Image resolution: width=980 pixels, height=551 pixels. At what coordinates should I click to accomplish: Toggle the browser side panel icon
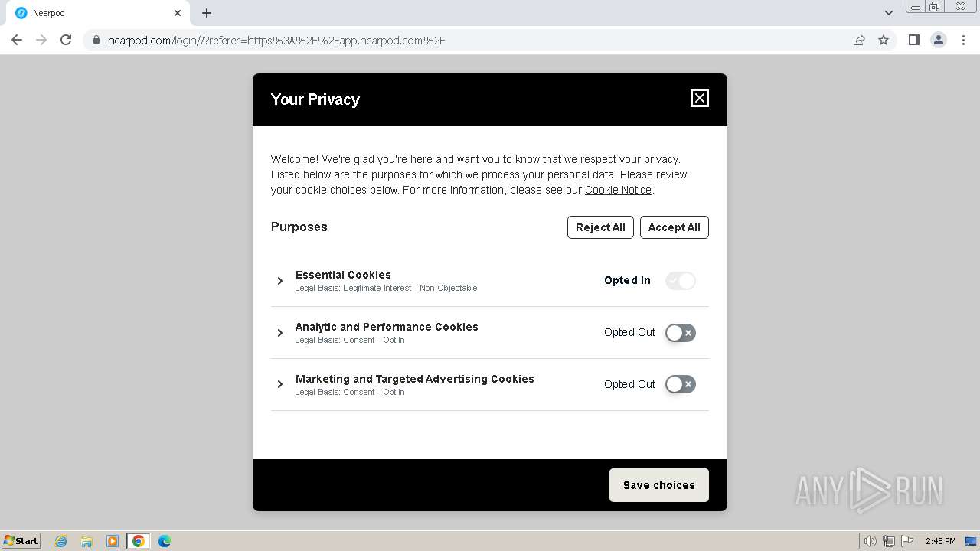click(913, 40)
